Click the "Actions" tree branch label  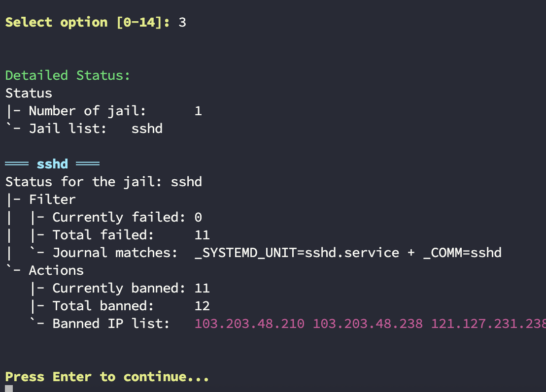point(56,270)
